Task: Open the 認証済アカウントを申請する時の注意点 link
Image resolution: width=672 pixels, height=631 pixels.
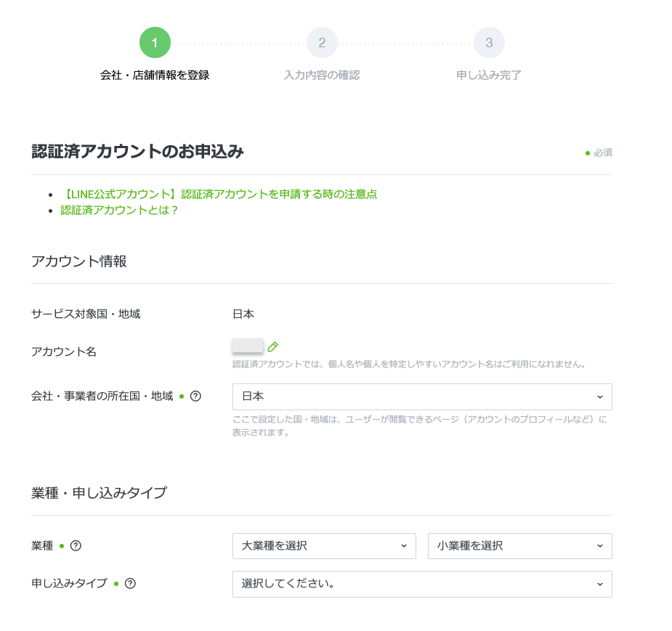Action: 219,194
